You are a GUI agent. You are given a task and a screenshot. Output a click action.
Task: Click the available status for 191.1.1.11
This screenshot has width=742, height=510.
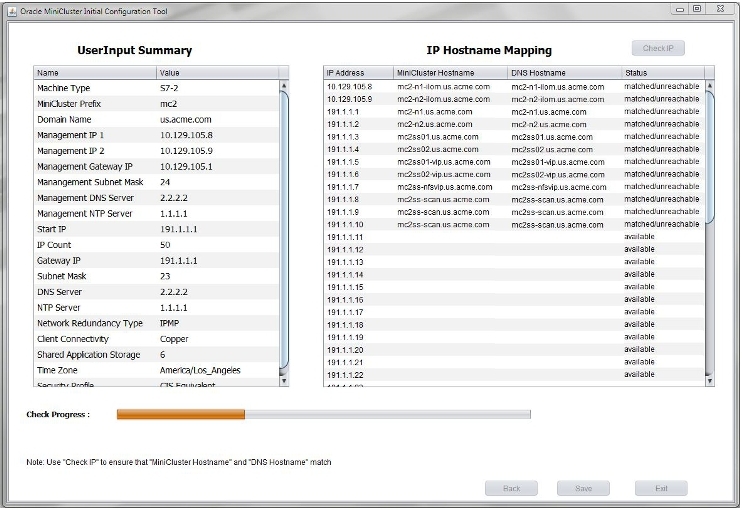pos(639,237)
